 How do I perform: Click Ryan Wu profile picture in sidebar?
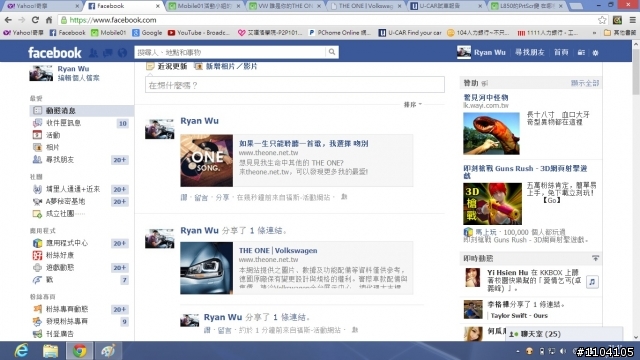pyautogui.click(x=41, y=73)
